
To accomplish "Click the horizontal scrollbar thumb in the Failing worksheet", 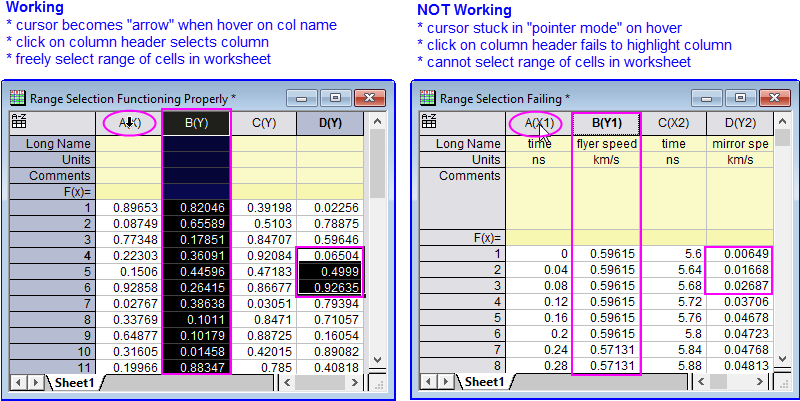I will [x=718, y=382].
